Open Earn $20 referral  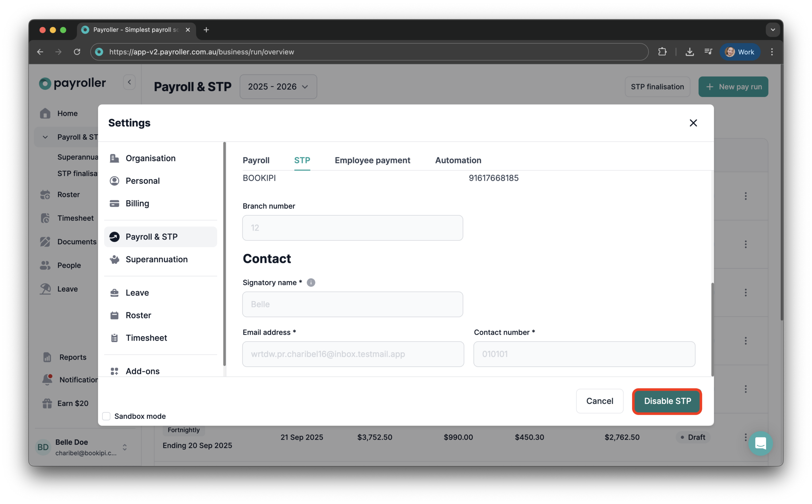coord(65,404)
